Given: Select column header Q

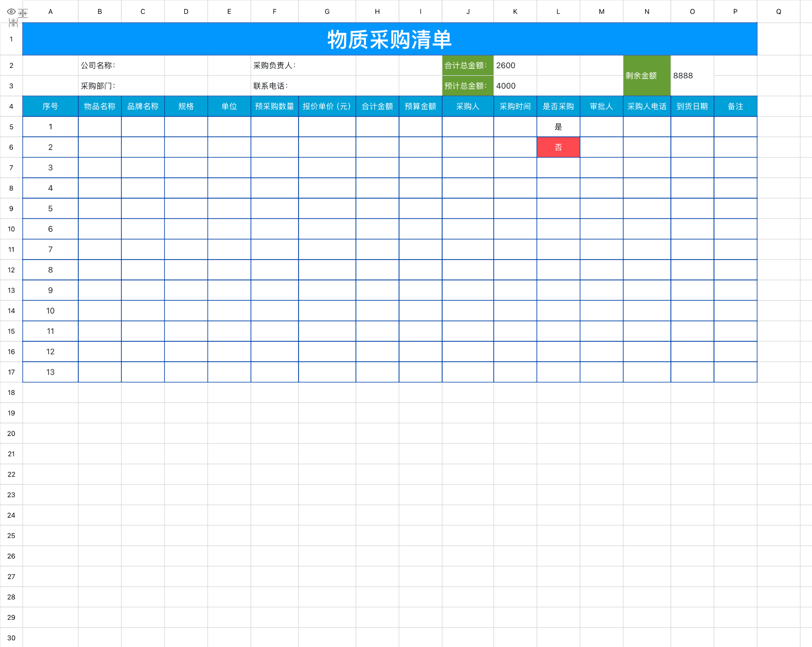Looking at the screenshot, I should 778,11.
